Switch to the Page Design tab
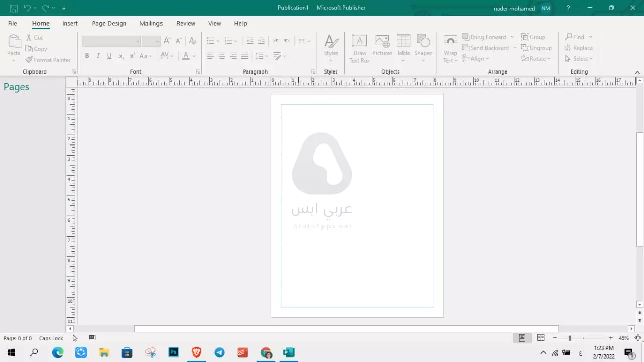Screen dimensions: 644x362 tap(109, 23)
